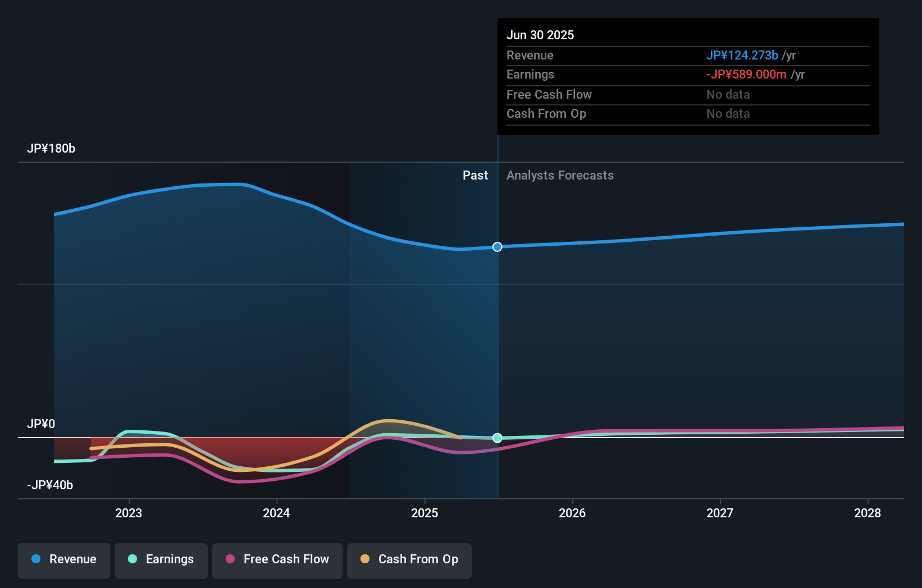
Task: Click the tooltip 'Cash From Op' row label
Action: pos(546,114)
